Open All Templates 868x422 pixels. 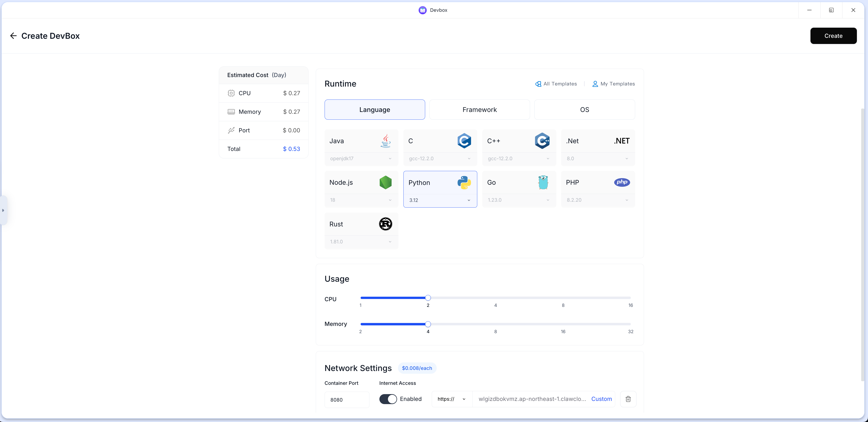point(556,84)
